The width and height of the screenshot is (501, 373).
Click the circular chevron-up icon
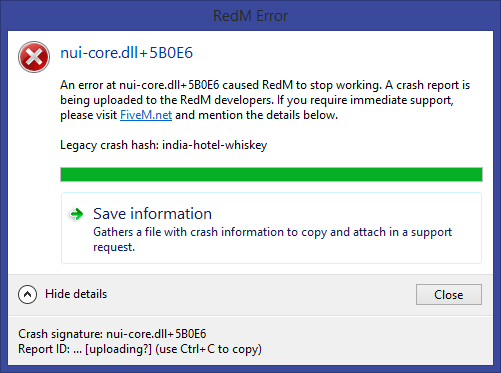click(27, 294)
